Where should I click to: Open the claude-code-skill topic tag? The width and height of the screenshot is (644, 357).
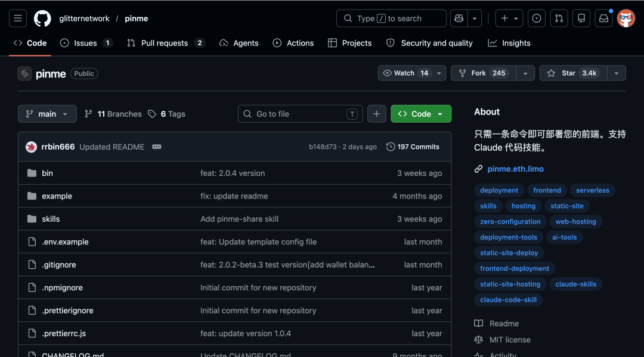pyautogui.click(x=509, y=300)
